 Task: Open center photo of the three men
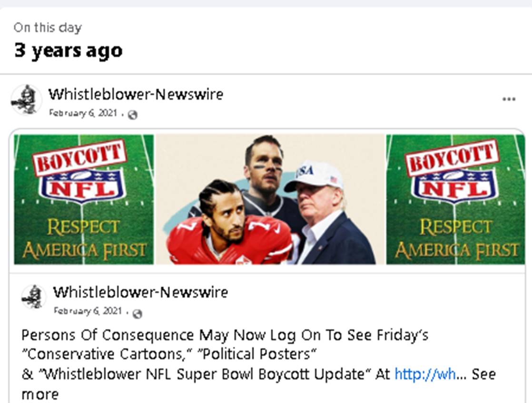270,199
